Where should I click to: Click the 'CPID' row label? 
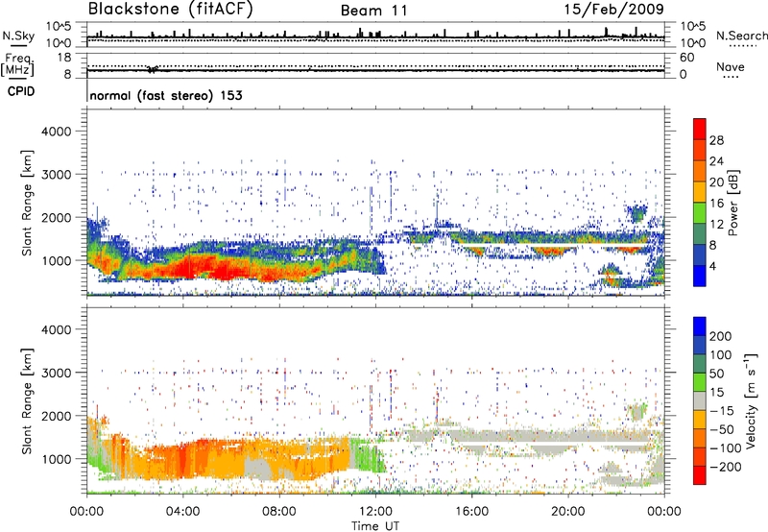click(x=21, y=91)
